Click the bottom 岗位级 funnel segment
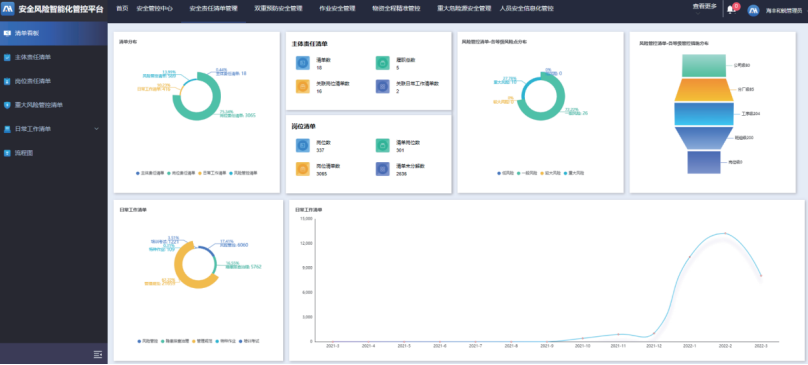 (703, 162)
